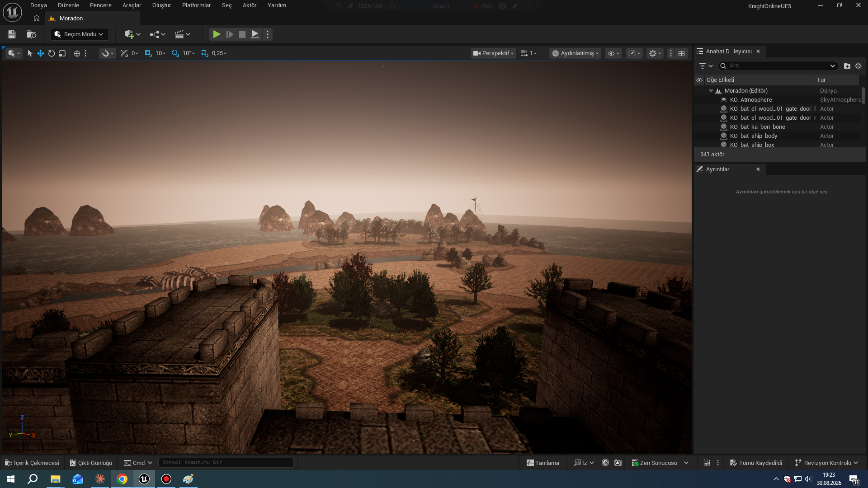Screen dimensions: 868x488
Task: Open the scale snap 0,25 dropdown
Action: click(x=219, y=53)
